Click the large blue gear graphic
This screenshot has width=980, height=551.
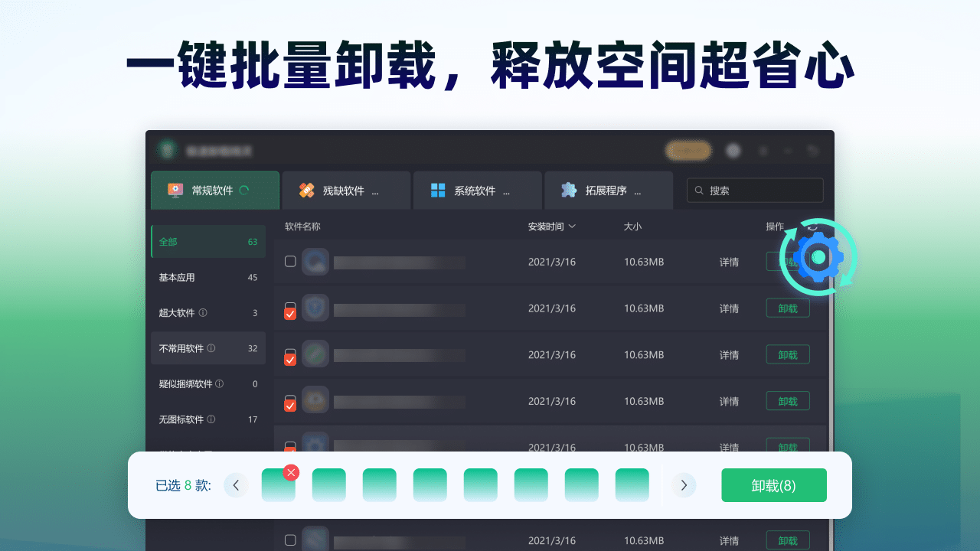tap(818, 257)
